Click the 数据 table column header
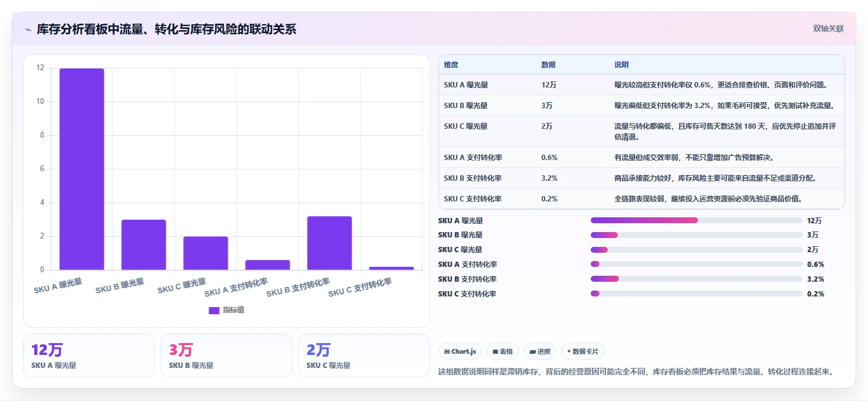868x401 pixels. [548, 65]
